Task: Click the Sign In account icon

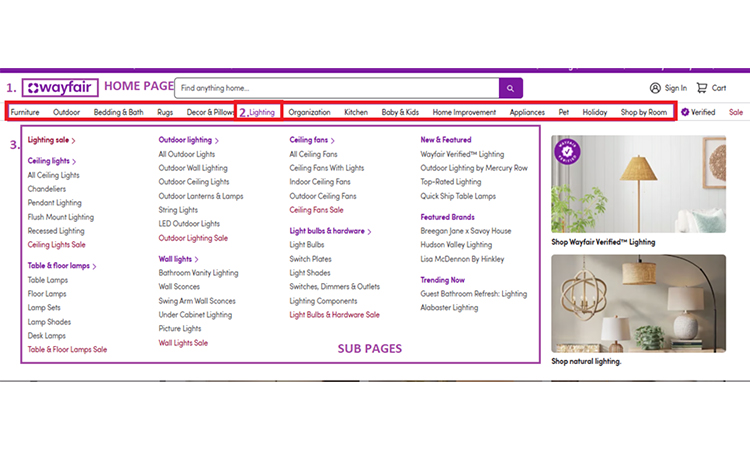Action: coord(655,88)
